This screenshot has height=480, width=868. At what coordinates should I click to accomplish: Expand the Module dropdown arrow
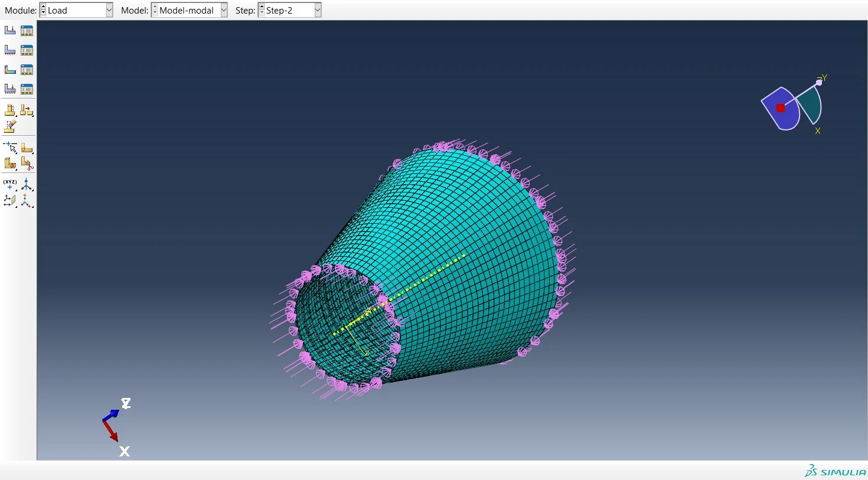pyautogui.click(x=109, y=10)
